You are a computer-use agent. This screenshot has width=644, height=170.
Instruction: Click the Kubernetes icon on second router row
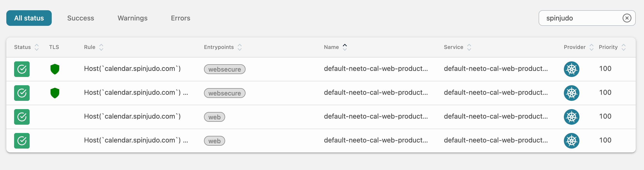point(571,93)
